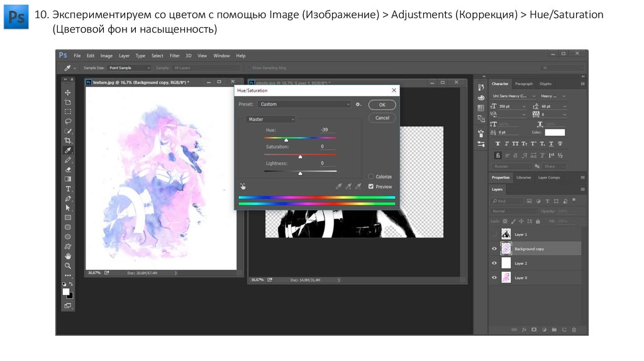Open the 60 pt leading dropdown
Viewport: 644px width, 361px height.
coord(553,106)
